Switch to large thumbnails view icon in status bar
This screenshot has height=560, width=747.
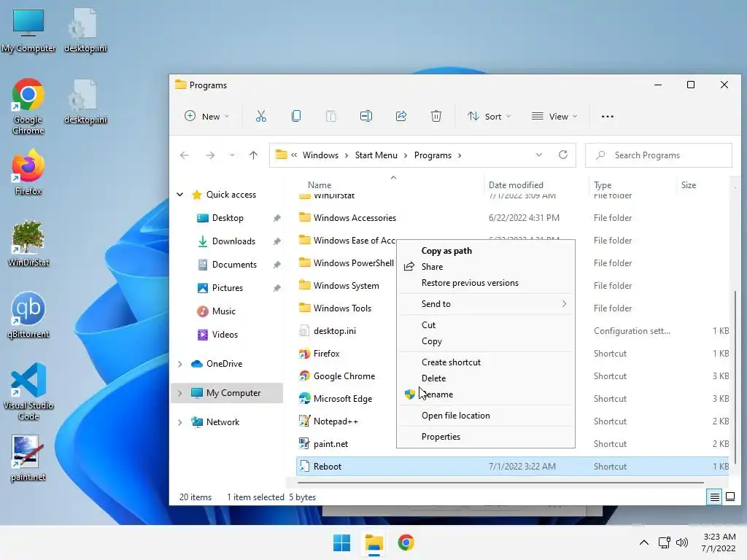[x=729, y=497]
